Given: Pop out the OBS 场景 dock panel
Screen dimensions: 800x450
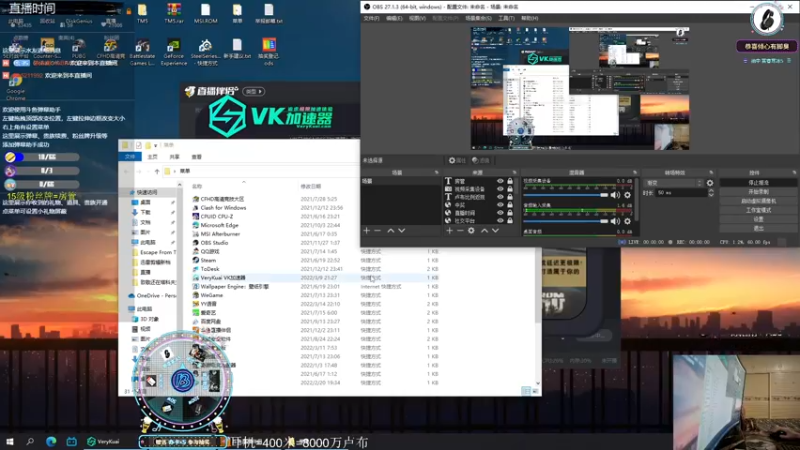Looking at the screenshot, I should (436, 172).
